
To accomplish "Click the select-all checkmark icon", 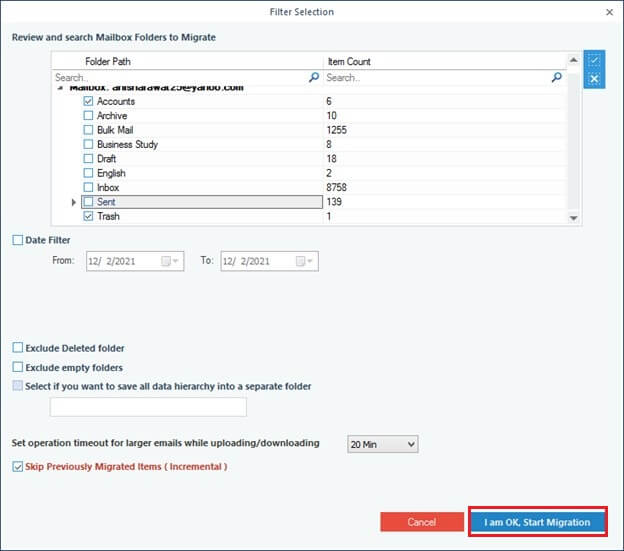I will tap(594, 60).
